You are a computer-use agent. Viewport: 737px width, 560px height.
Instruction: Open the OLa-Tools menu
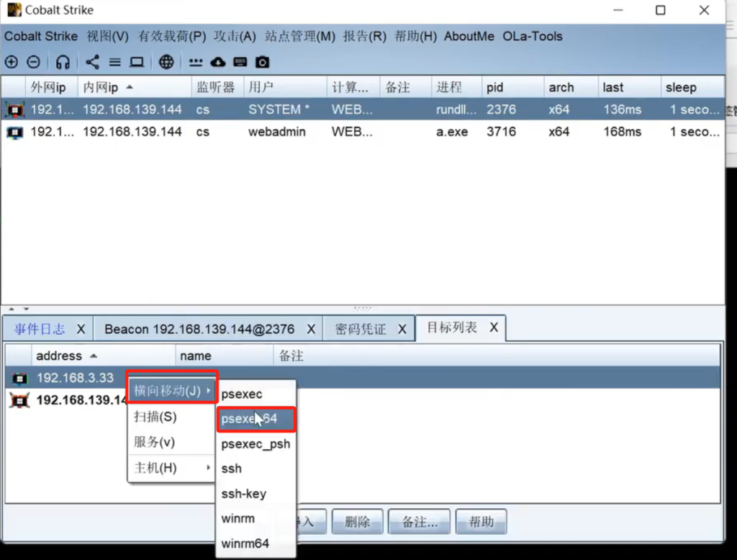[533, 36]
